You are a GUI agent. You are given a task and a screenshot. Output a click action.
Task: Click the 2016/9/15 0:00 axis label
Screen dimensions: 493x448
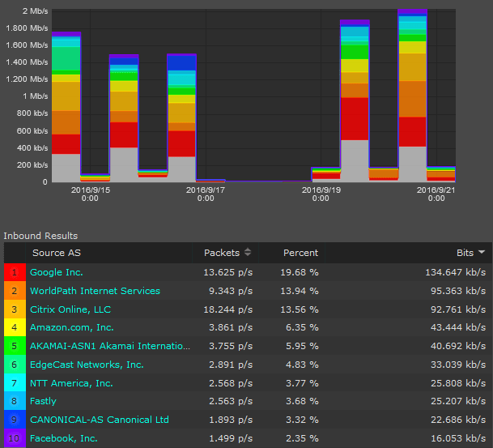pyautogui.click(x=90, y=194)
